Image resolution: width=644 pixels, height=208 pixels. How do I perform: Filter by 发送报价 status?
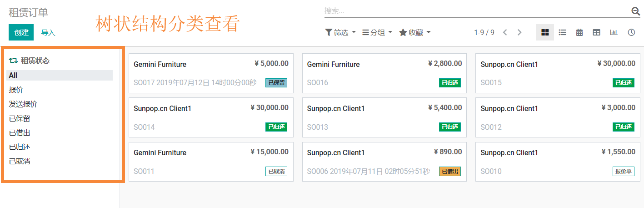click(x=23, y=104)
